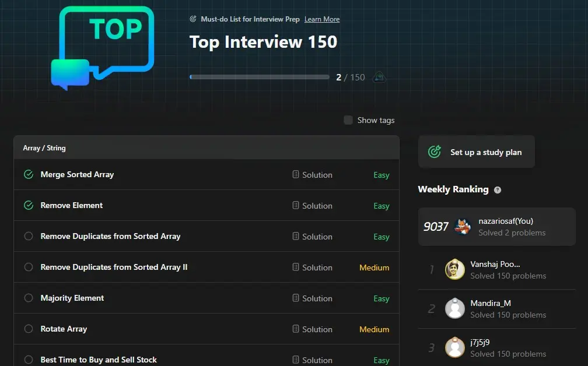Open Remove Duplicates from Sorted Array problem
The height and width of the screenshot is (366, 588).
[110, 237]
